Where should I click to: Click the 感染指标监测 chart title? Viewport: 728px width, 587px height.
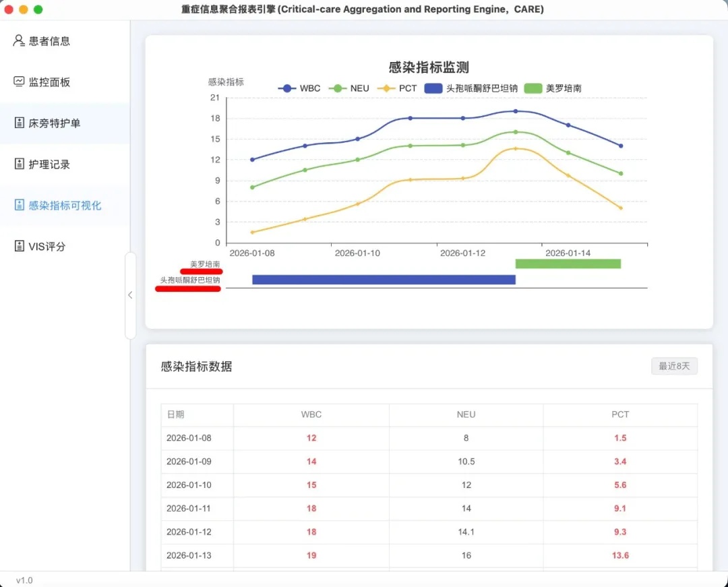click(x=429, y=67)
